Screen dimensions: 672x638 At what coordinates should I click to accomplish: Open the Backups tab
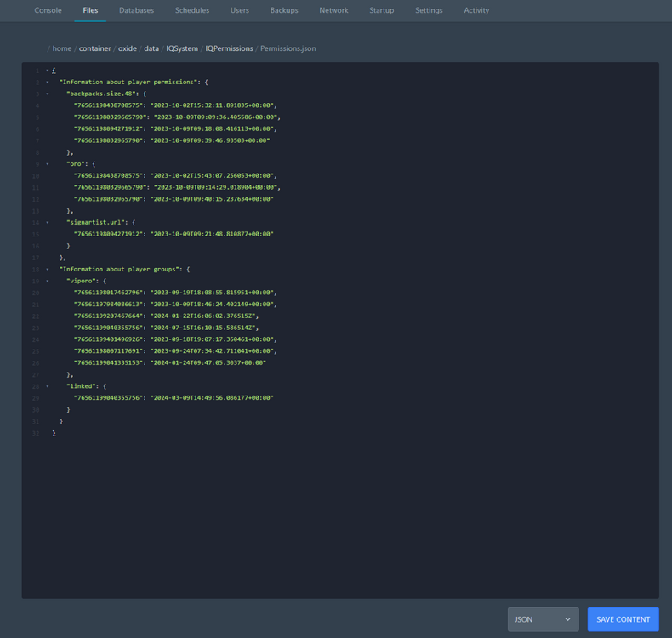tap(284, 10)
